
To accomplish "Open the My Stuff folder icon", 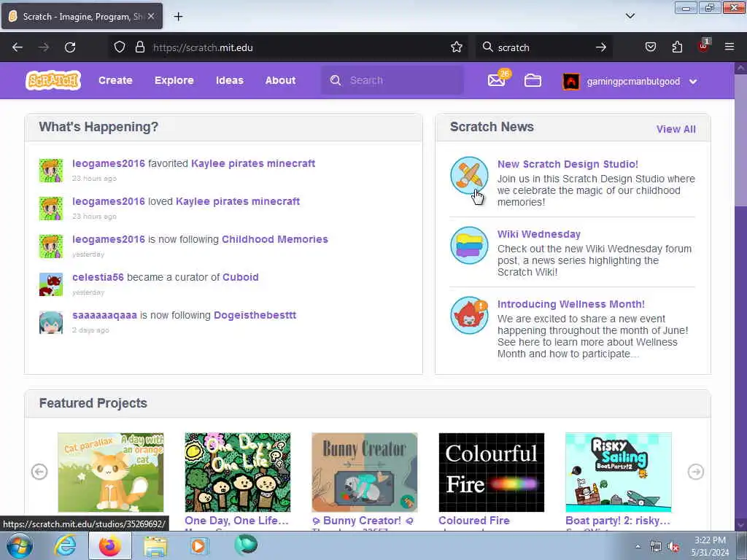I will (x=533, y=80).
